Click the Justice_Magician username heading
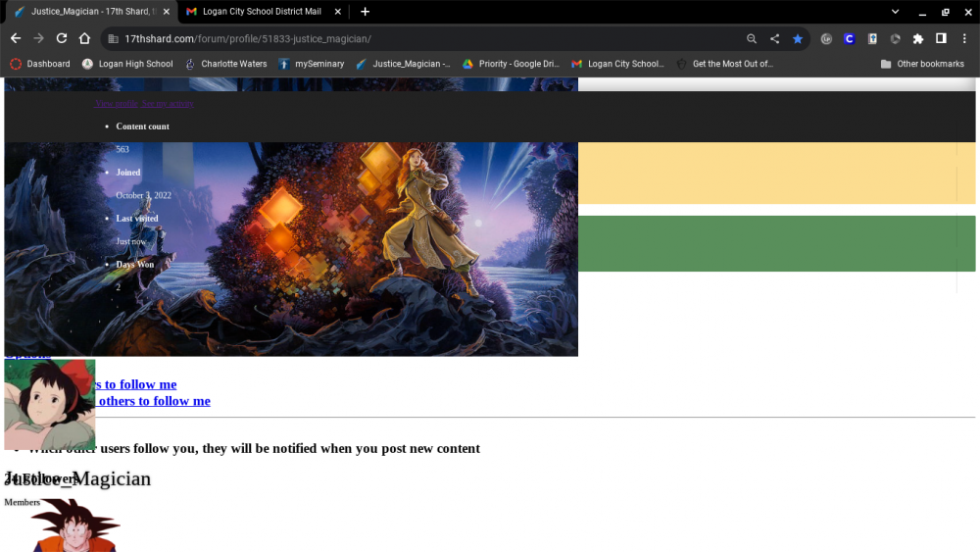The height and width of the screenshot is (552, 980). 77,478
